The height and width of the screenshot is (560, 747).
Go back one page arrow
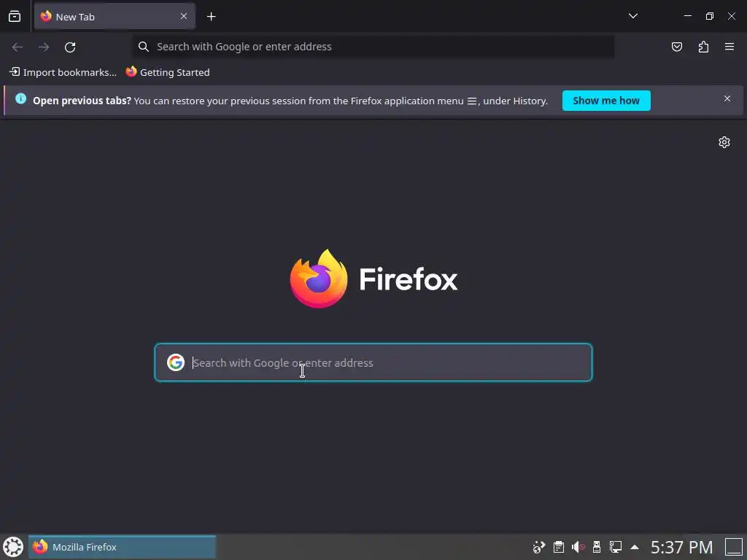coord(18,47)
